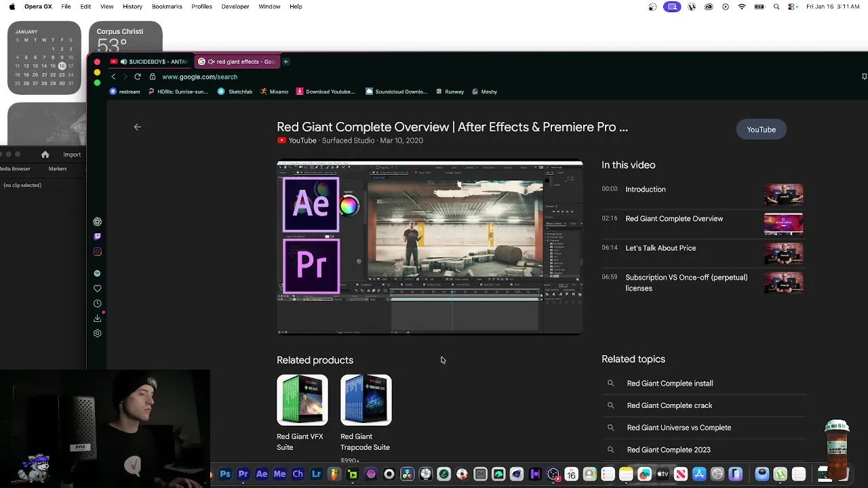Open News app from the dock
This screenshot has height=488, width=868.
(x=681, y=474)
